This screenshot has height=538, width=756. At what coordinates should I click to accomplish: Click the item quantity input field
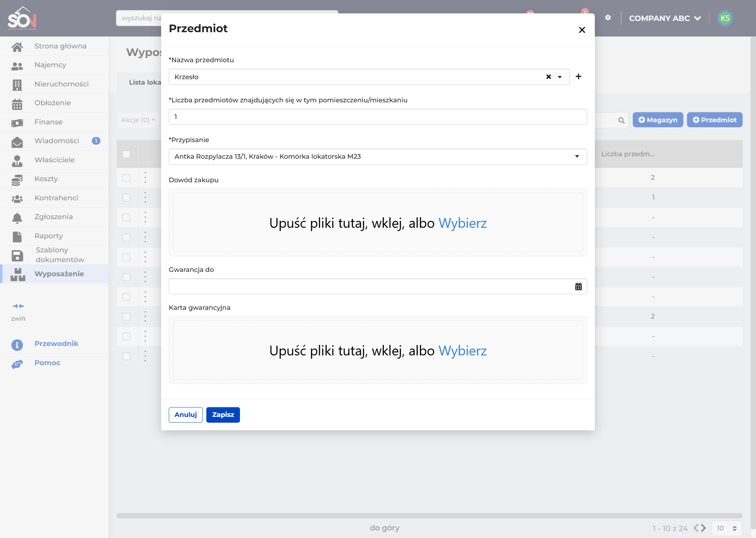pos(378,117)
